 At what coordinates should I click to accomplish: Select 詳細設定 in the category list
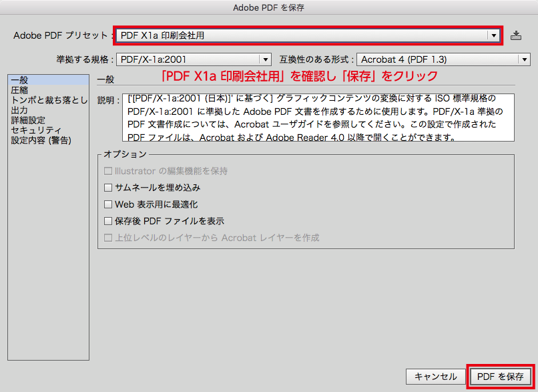tap(48, 120)
